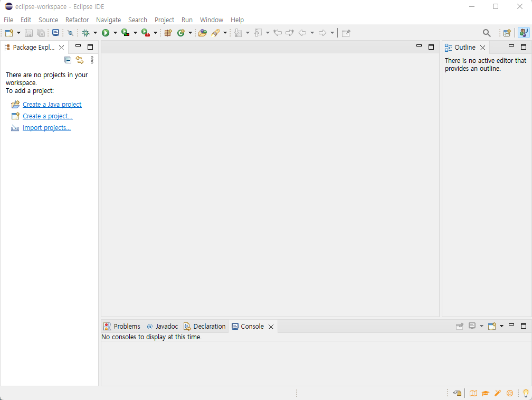Open the New wizard dropdown arrow
Viewport: 532px width, 400px height.
point(18,33)
